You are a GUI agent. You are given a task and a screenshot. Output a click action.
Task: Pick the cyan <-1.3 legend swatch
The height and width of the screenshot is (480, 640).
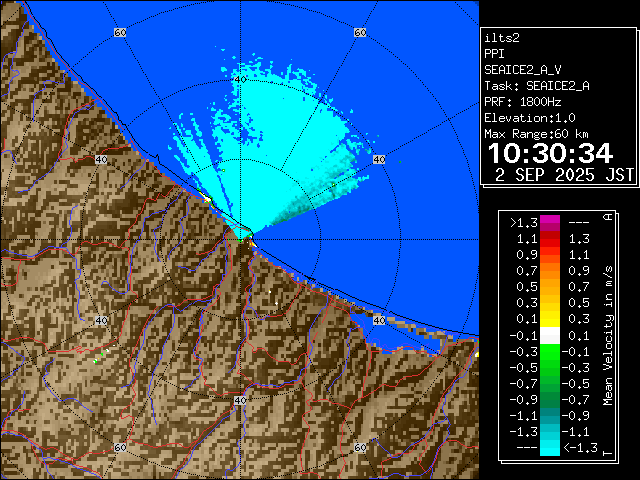549,448
